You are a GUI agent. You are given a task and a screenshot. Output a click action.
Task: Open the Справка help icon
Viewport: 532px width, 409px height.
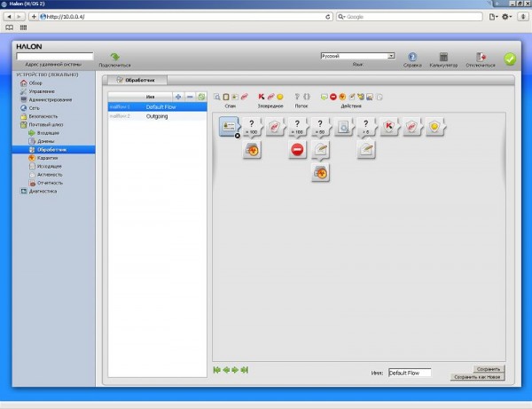point(412,57)
